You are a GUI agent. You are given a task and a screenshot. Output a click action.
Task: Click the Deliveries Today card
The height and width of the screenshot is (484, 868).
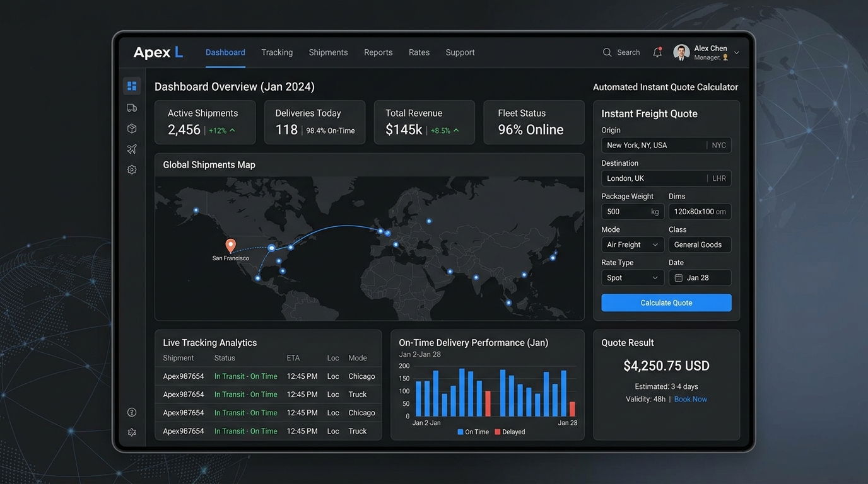pos(315,122)
